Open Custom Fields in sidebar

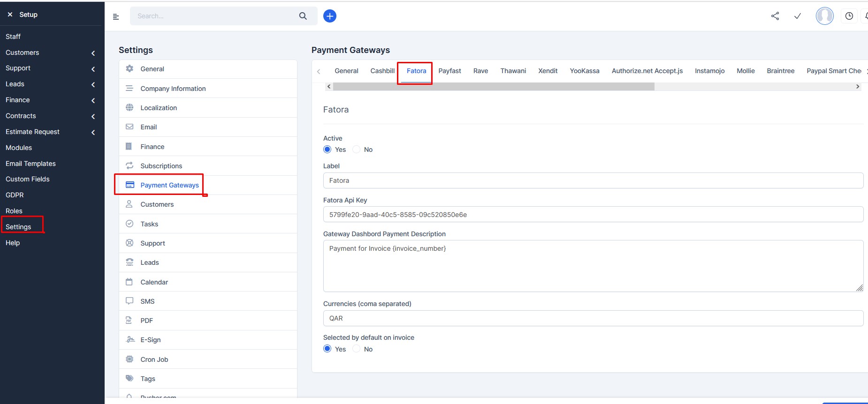[x=28, y=179]
